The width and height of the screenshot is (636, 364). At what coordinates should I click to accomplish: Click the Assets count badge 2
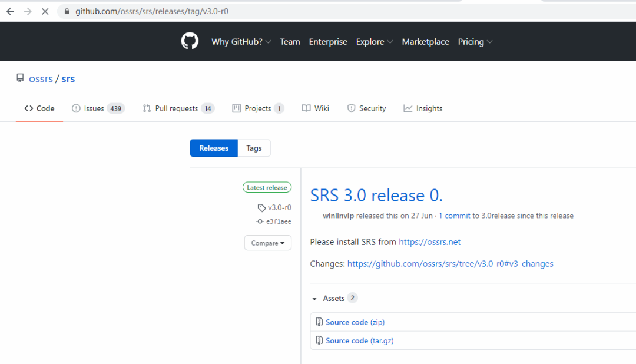click(353, 298)
